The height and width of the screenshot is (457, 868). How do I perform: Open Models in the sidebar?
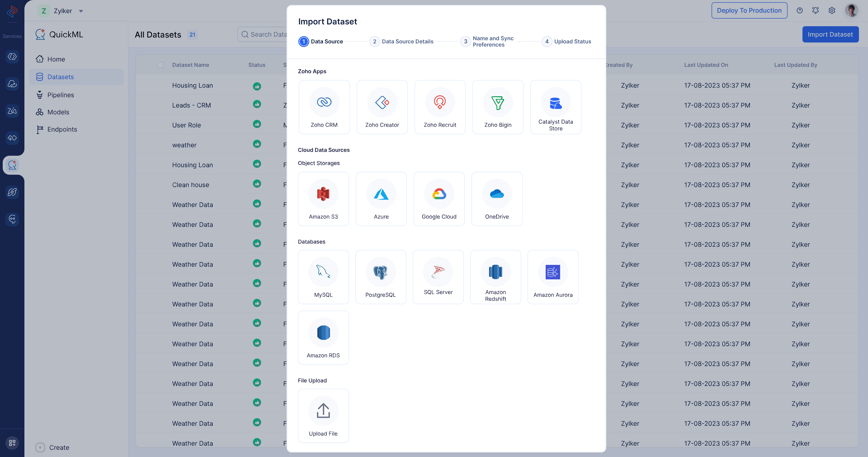coord(76,112)
